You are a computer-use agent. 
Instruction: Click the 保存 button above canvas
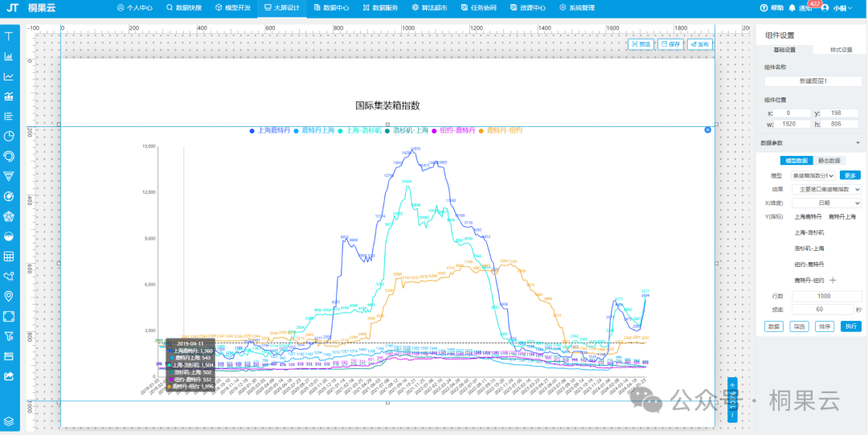coord(670,44)
